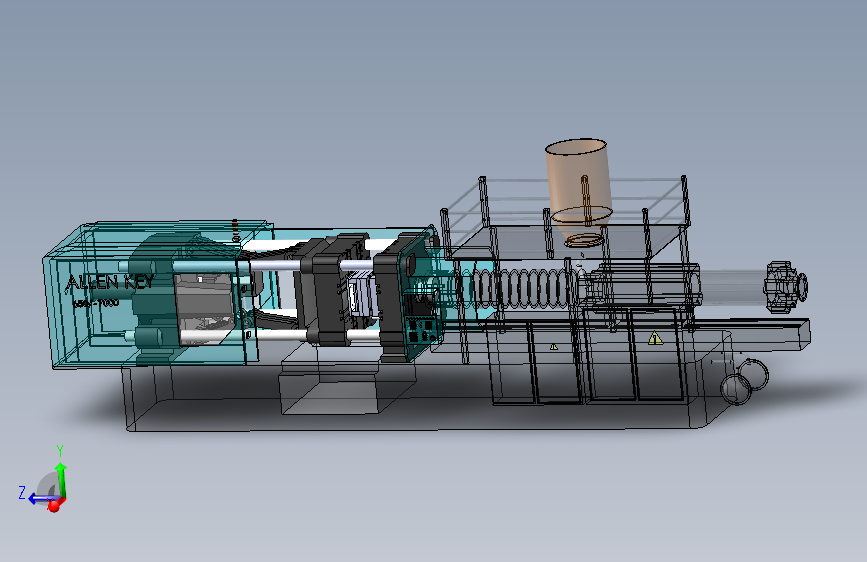Select the orange hopper on the machine
The width and height of the screenshot is (867, 562).
click(579, 191)
